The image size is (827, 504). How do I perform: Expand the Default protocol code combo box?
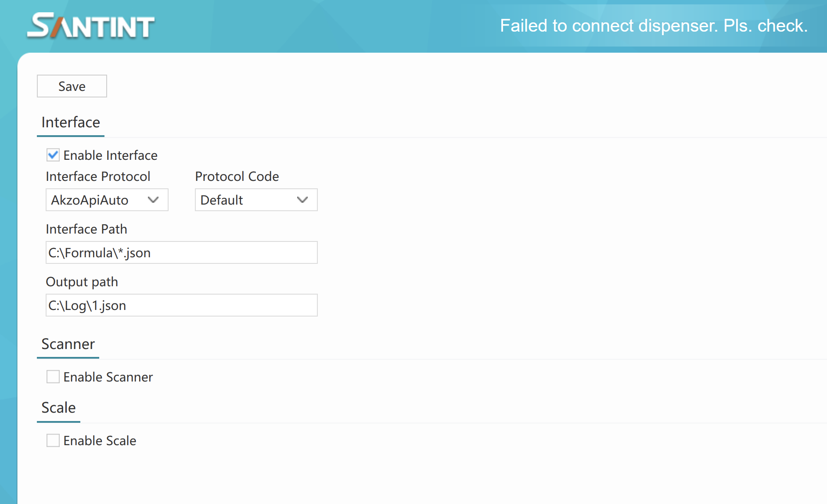point(256,200)
